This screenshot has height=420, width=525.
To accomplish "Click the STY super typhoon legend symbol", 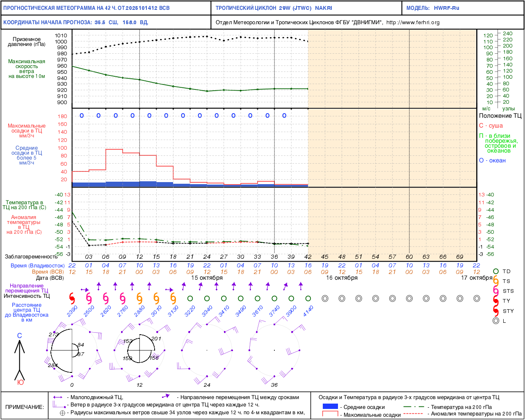I will click(496, 311).
